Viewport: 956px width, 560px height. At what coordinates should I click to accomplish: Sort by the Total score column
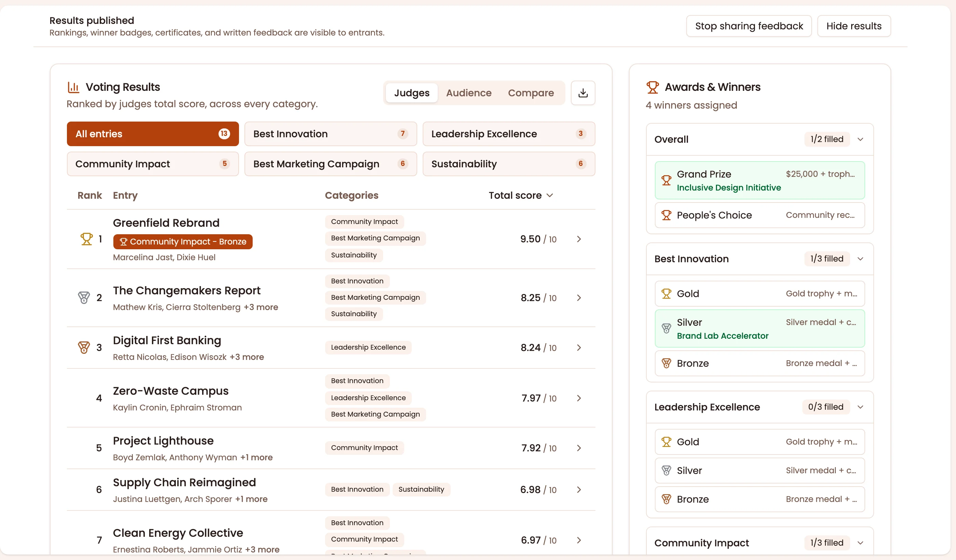click(521, 195)
